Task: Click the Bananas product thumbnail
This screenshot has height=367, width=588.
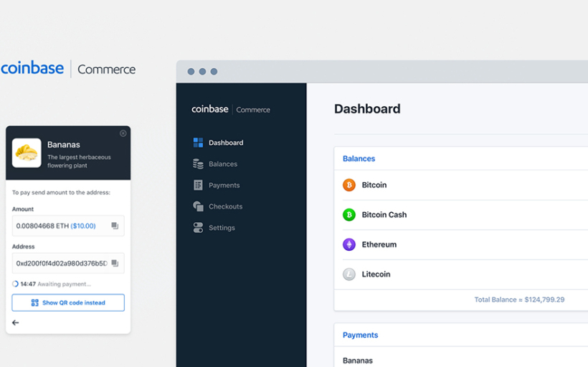Action: [27, 152]
